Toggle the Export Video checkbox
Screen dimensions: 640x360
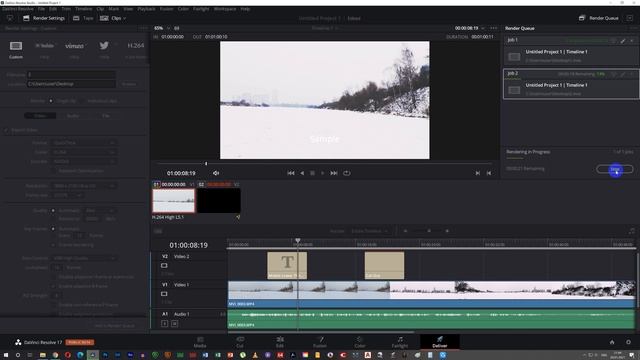point(6,130)
